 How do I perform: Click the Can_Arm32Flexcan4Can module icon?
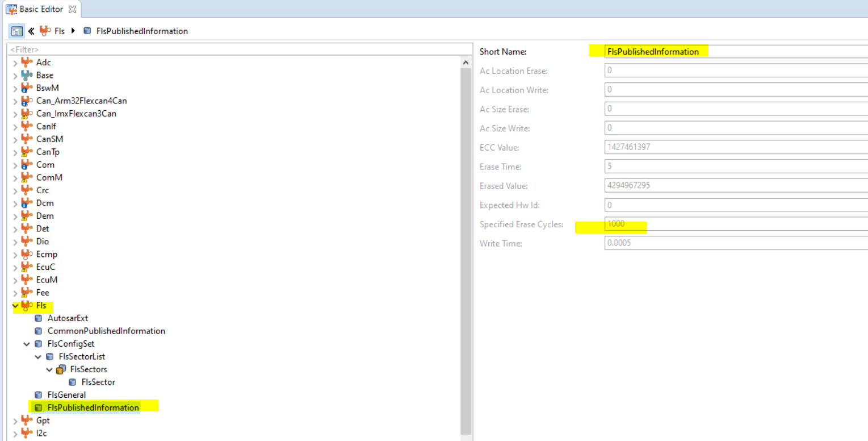click(x=26, y=101)
